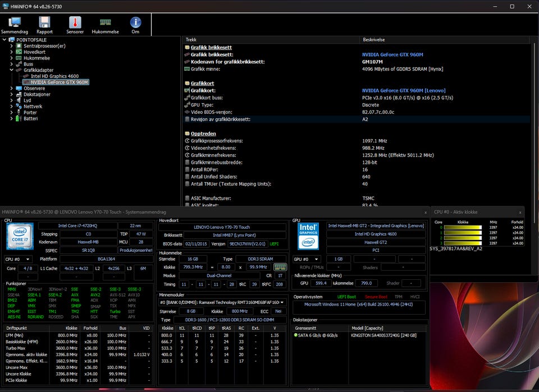Click the ASIC Manufacturer TSMC row
This screenshot has width=539, height=392.
pyautogui.click(x=357, y=199)
